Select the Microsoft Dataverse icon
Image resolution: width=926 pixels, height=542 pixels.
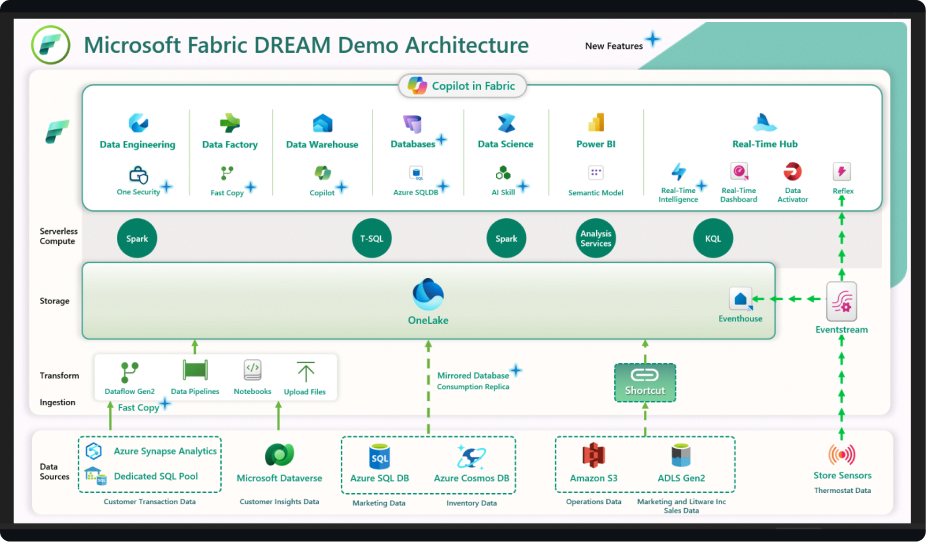tap(279, 455)
